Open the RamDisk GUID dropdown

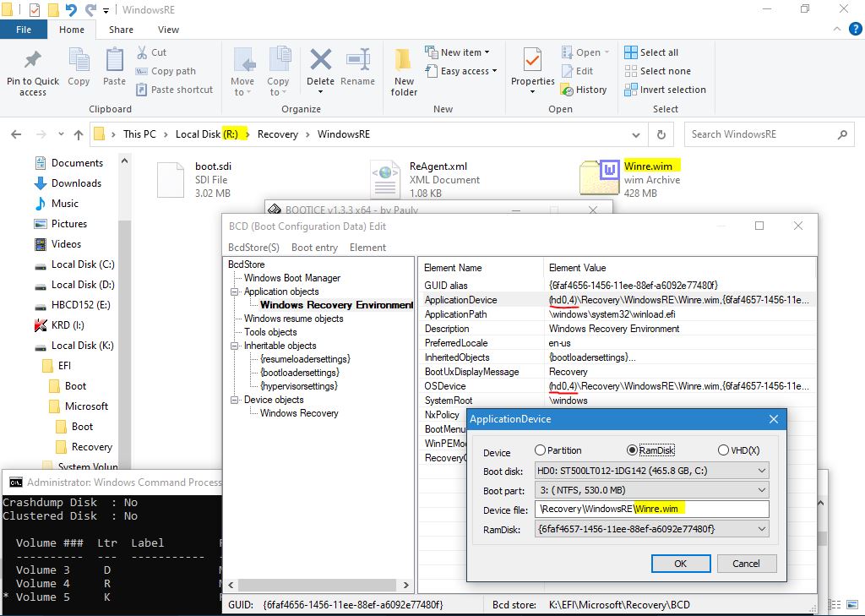[x=651, y=529]
